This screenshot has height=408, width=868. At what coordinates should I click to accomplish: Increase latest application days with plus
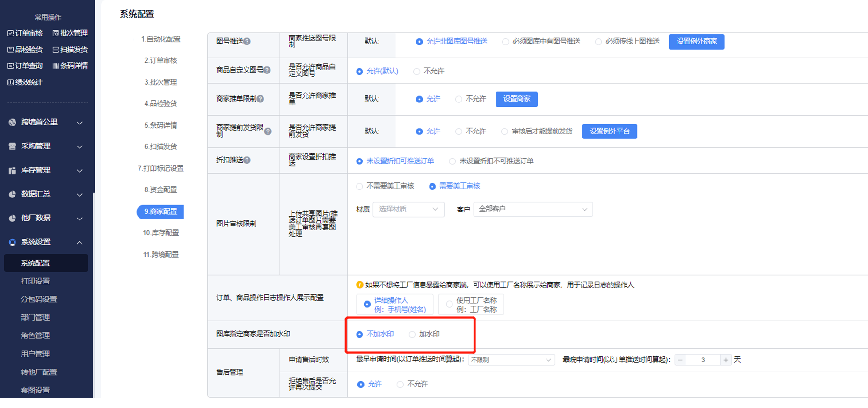[x=726, y=360]
